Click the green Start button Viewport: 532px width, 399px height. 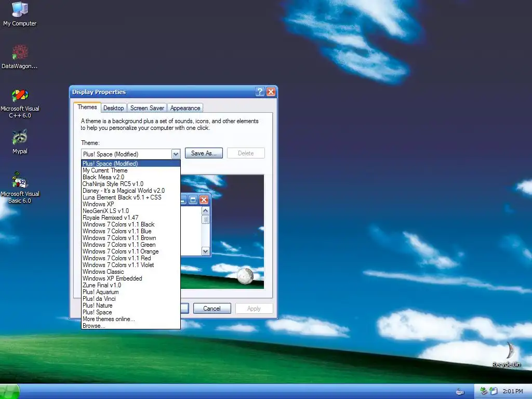point(9,392)
